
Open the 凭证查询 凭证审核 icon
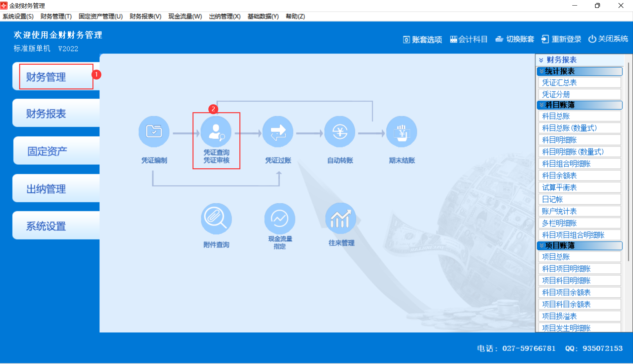coord(216,132)
